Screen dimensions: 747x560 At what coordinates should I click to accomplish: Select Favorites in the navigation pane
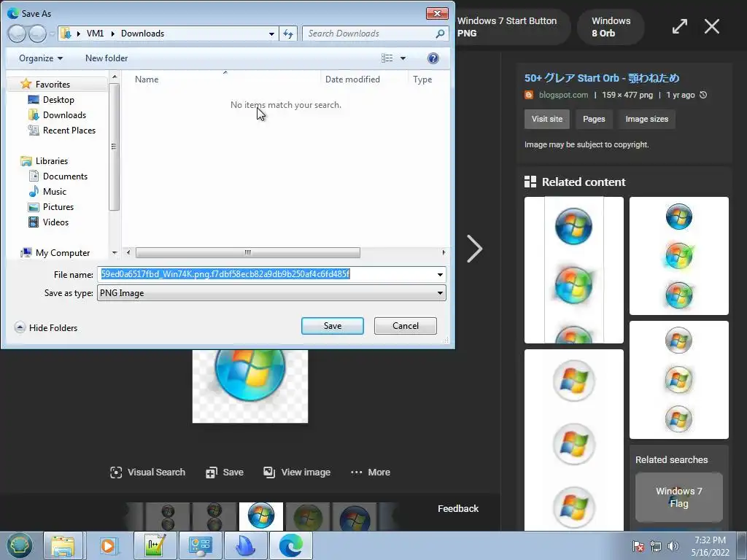53,85
